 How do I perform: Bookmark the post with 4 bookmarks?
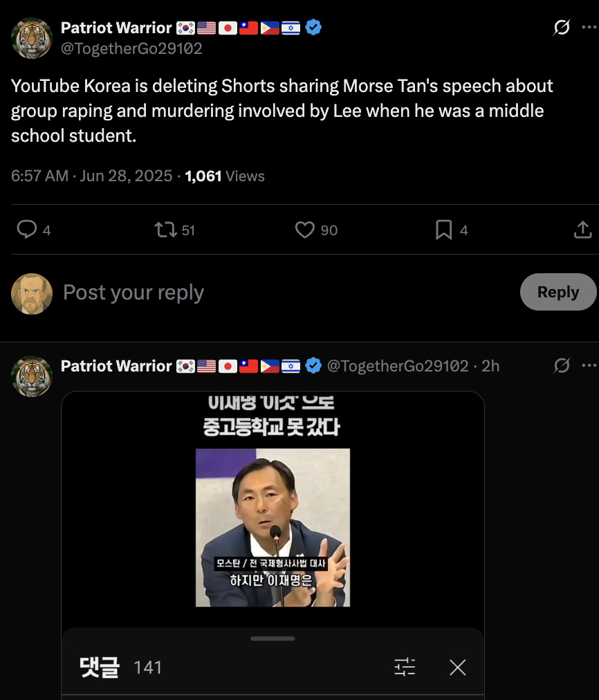pyautogui.click(x=443, y=230)
